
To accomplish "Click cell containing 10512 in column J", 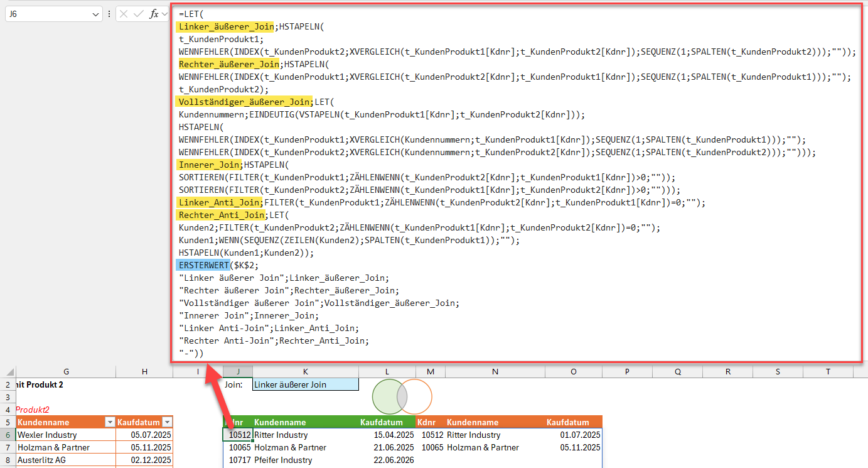I will (x=238, y=435).
